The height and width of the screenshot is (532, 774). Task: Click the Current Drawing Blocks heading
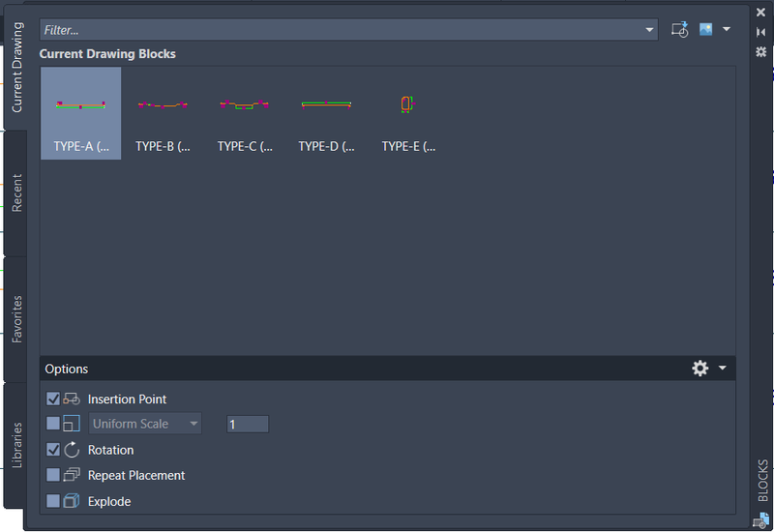(x=107, y=54)
